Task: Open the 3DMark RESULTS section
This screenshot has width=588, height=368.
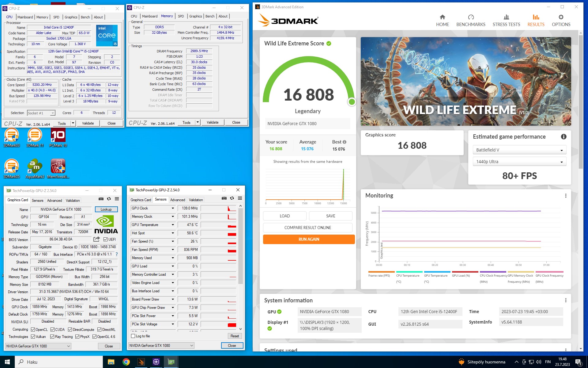Action: 536,21
